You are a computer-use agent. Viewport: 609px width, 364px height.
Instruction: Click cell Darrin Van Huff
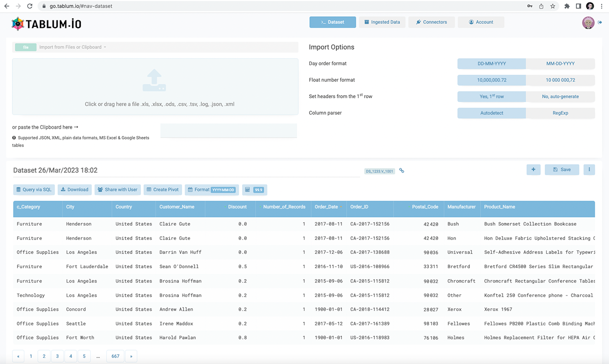pyautogui.click(x=181, y=252)
